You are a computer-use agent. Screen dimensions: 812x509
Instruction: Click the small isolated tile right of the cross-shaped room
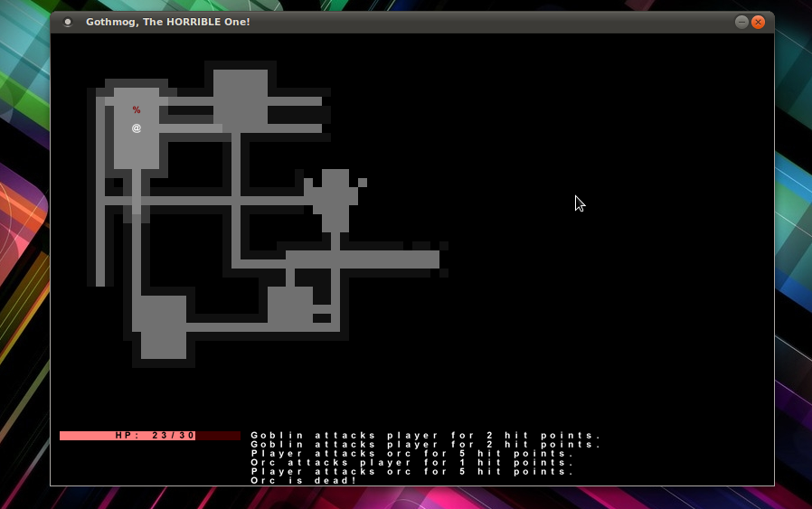[x=363, y=183]
